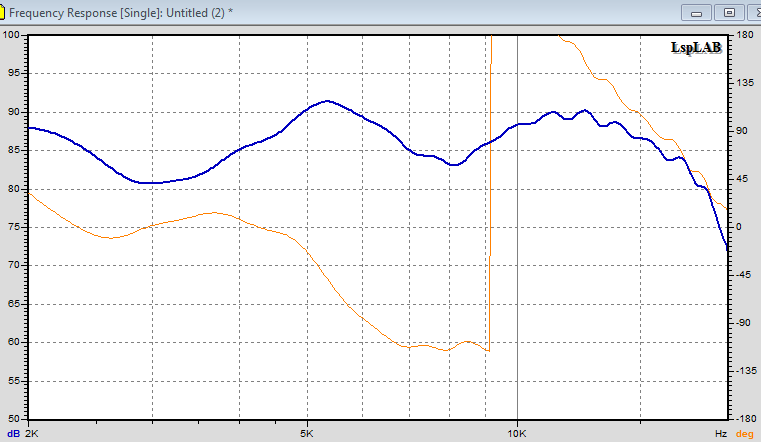Restore the Frequency Response window
This screenshot has width=761, height=442.
(729, 13)
